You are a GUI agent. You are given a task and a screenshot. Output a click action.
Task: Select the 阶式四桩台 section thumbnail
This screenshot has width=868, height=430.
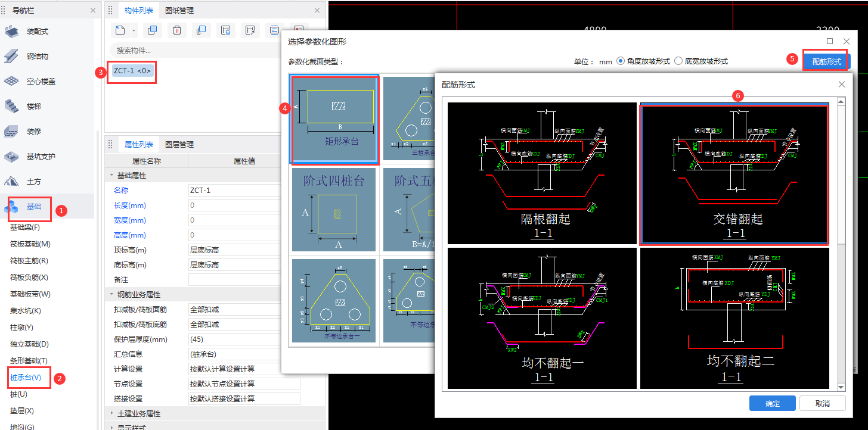tap(334, 210)
